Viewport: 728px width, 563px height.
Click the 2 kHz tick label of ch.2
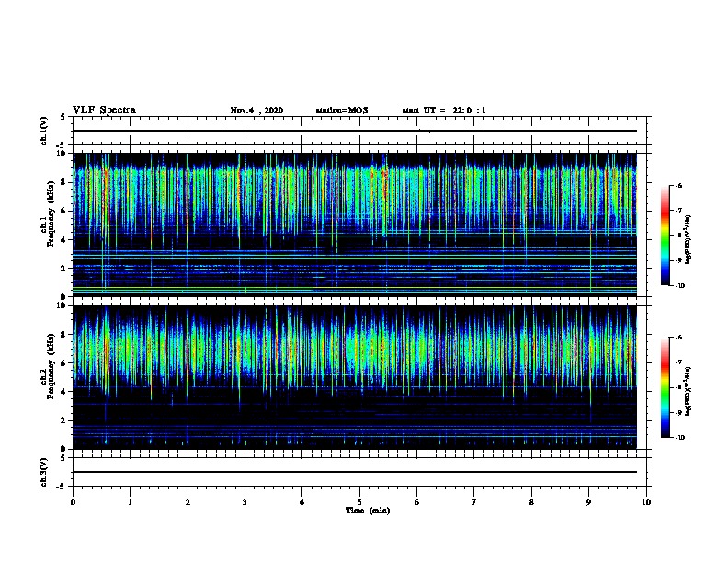[x=63, y=420]
